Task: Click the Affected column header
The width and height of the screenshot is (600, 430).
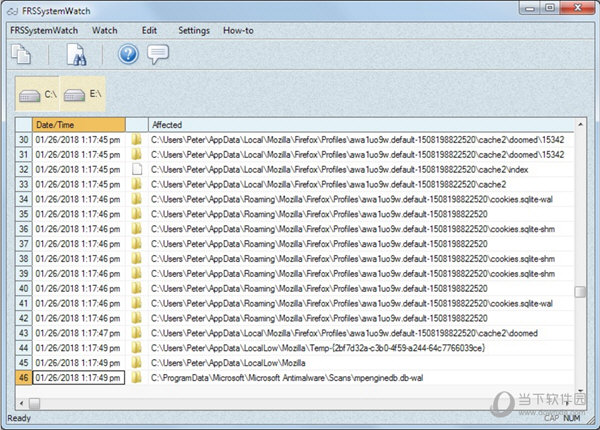Action: 361,125
